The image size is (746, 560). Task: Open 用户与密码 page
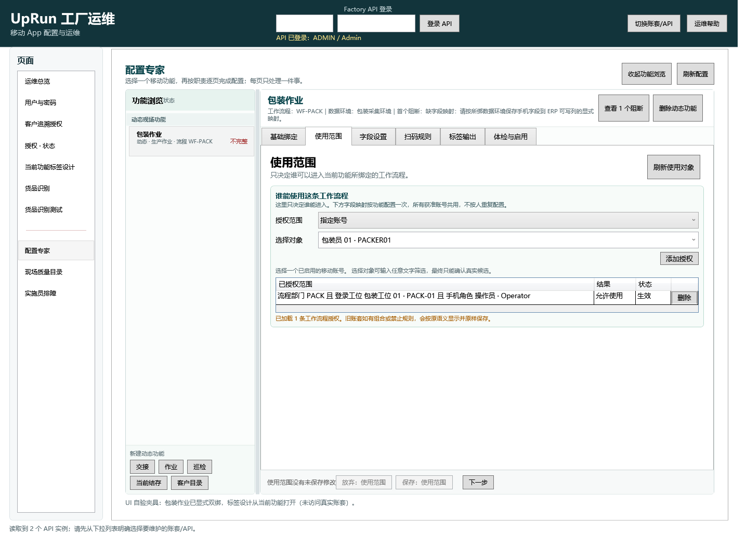56,103
